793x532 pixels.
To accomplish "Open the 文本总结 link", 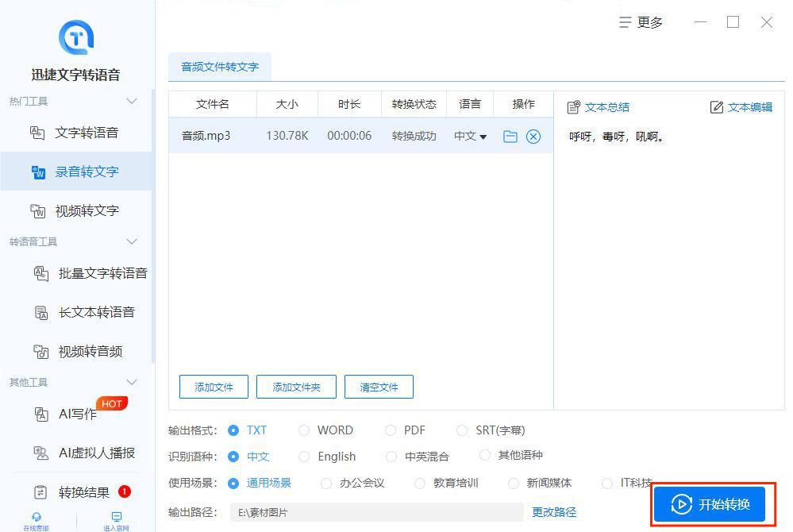I will click(607, 107).
